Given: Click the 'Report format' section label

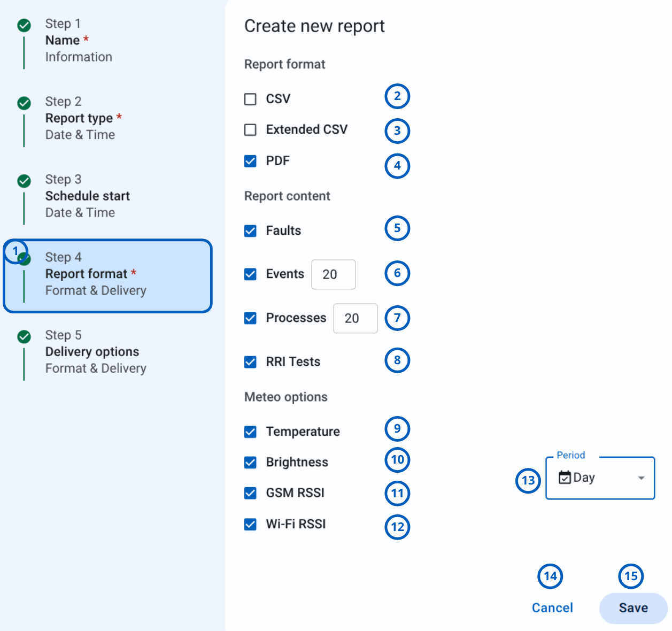Looking at the screenshot, I should point(284,64).
